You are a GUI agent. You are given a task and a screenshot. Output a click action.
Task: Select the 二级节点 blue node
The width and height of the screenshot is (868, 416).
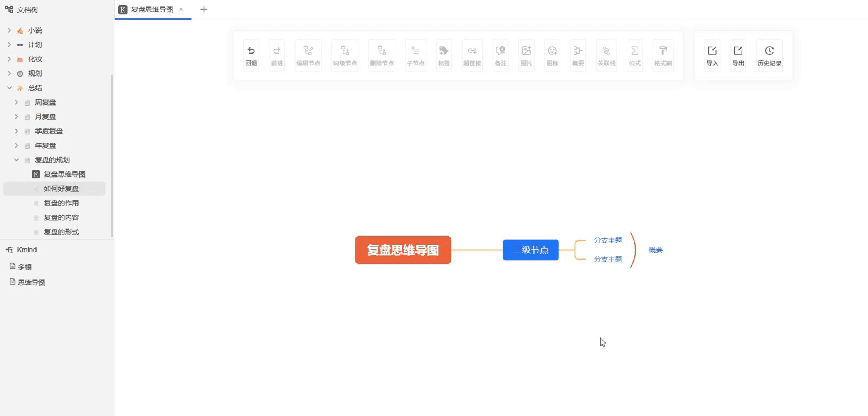[531, 250]
